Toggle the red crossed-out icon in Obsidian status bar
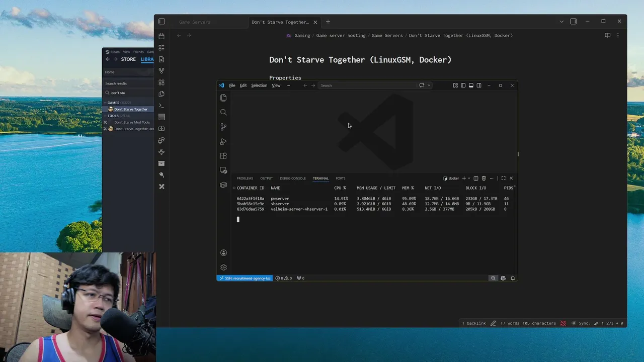Image resolution: width=644 pixels, height=362 pixels. [563, 323]
